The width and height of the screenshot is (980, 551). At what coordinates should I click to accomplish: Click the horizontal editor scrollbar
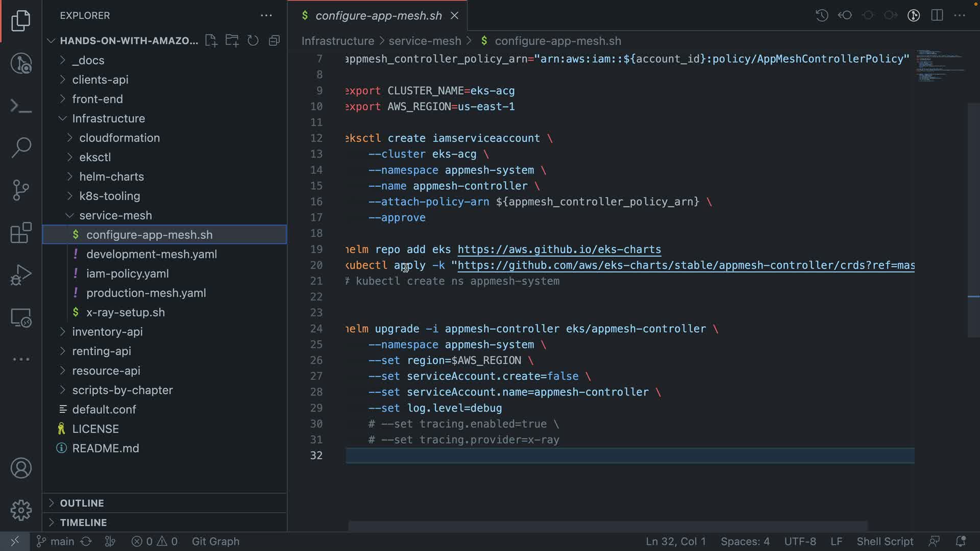point(607,526)
